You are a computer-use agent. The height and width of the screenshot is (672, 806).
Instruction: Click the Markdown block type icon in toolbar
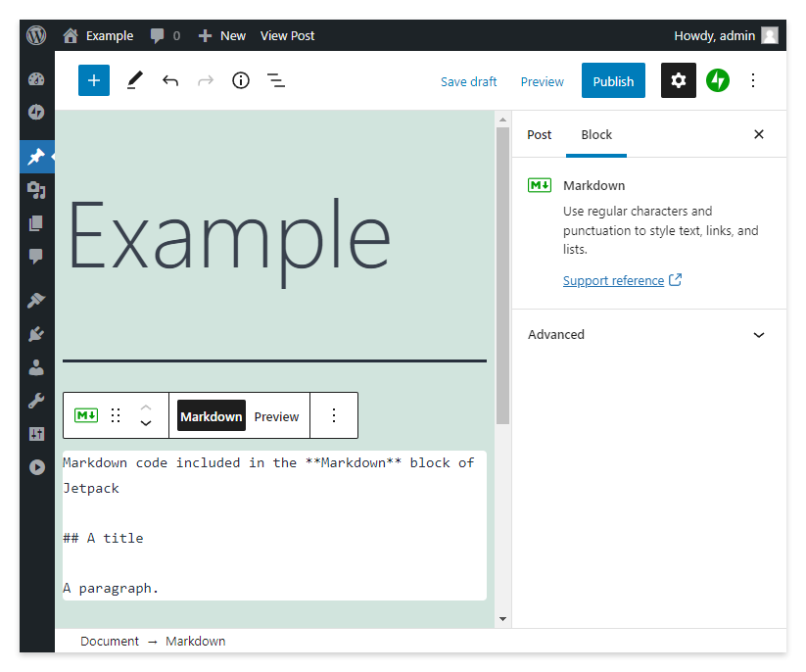(x=86, y=415)
